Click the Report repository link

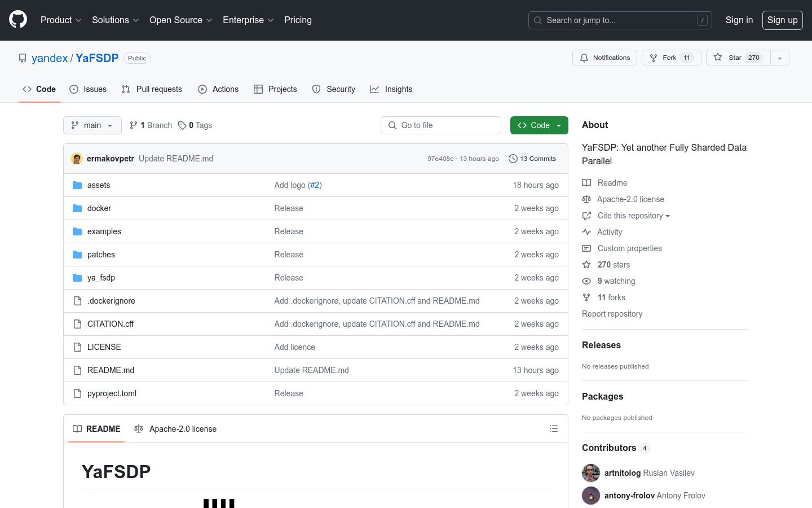click(612, 314)
